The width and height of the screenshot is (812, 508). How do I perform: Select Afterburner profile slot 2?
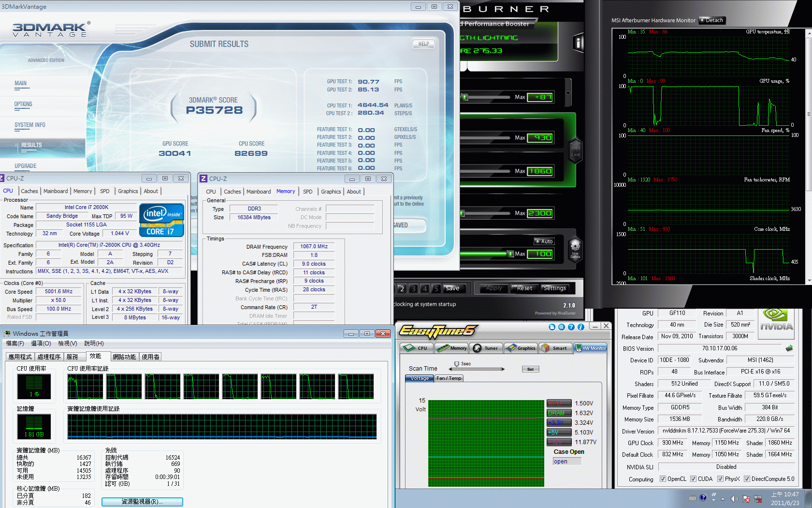pyautogui.click(x=402, y=289)
